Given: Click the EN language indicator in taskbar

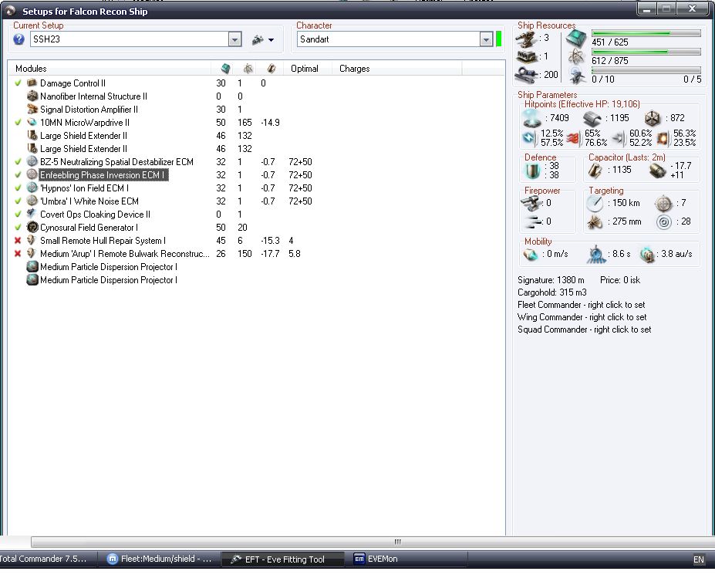Looking at the screenshot, I should point(699,559).
